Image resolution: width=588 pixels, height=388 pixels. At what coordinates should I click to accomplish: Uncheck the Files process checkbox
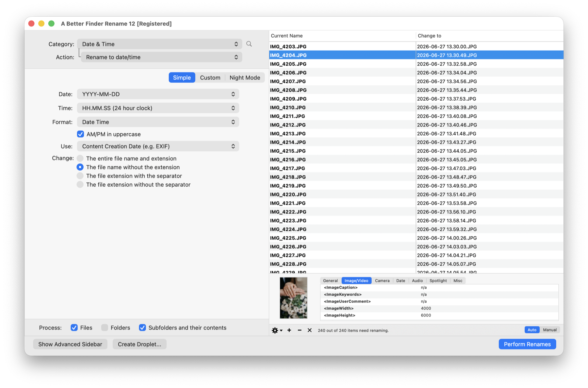click(x=74, y=328)
